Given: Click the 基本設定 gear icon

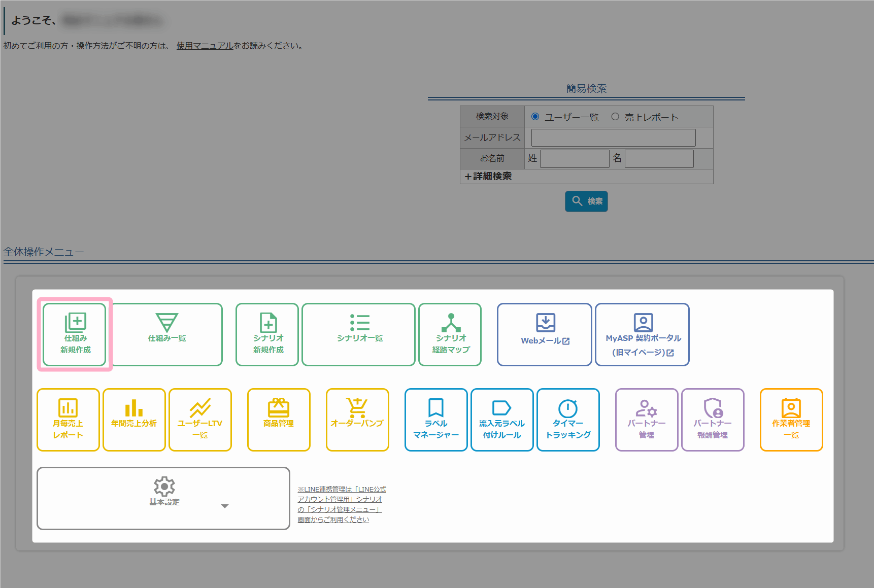Looking at the screenshot, I should [x=164, y=486].
